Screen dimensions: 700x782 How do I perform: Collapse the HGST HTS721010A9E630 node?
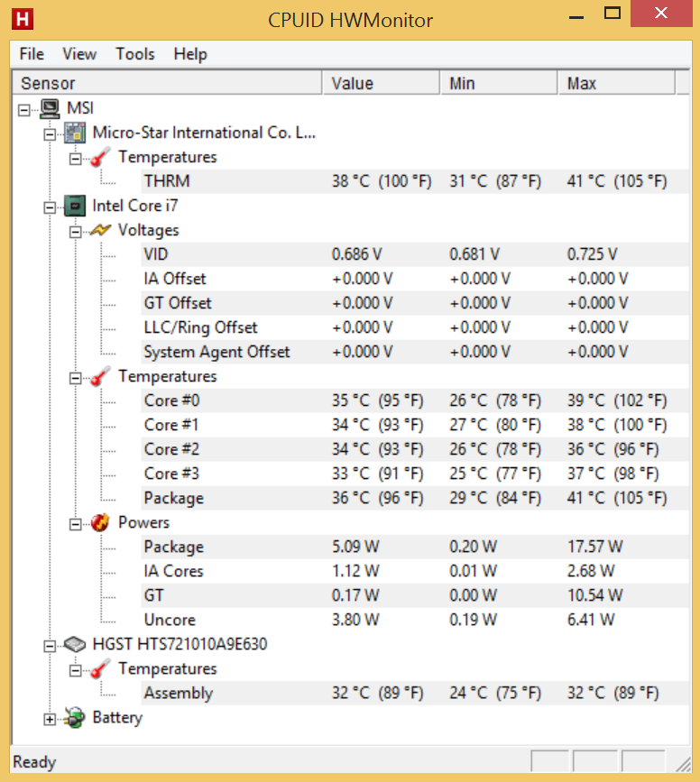tap(50, 647)
